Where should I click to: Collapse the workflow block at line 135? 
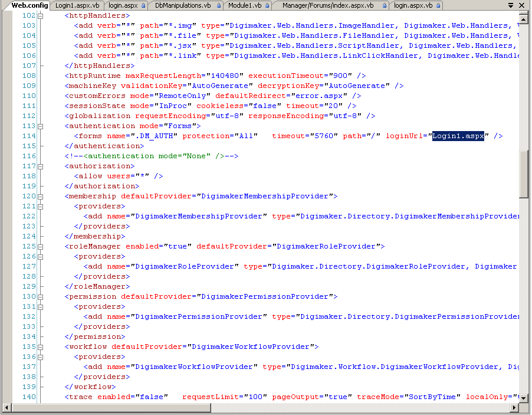(x=40, y=347)
